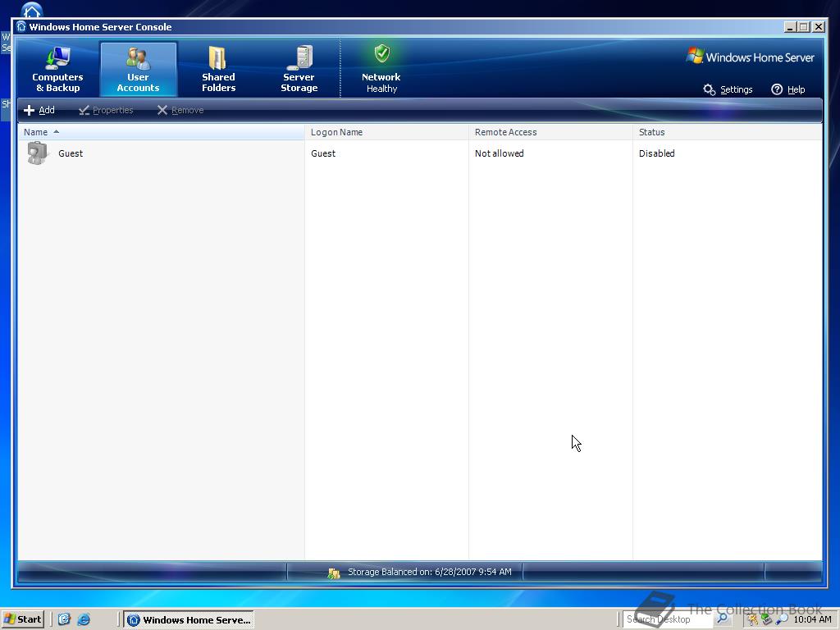Open the Settings gear link
The width and height of the screenshot is (840, 630).
tap(728, 89)
